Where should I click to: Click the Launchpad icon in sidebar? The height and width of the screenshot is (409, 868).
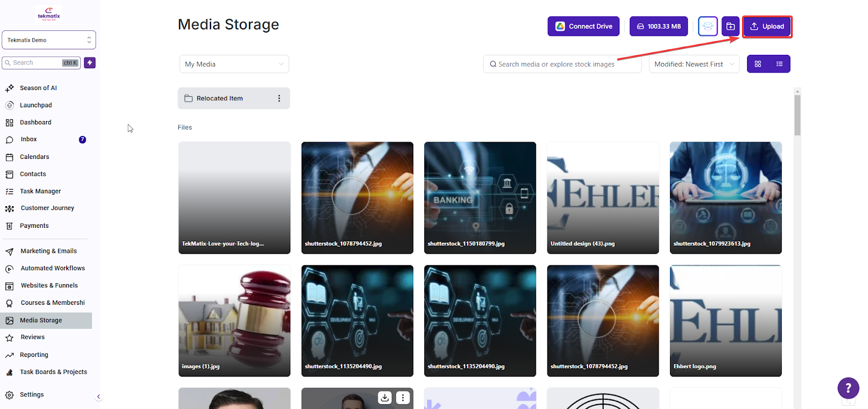tap(9, 105)
